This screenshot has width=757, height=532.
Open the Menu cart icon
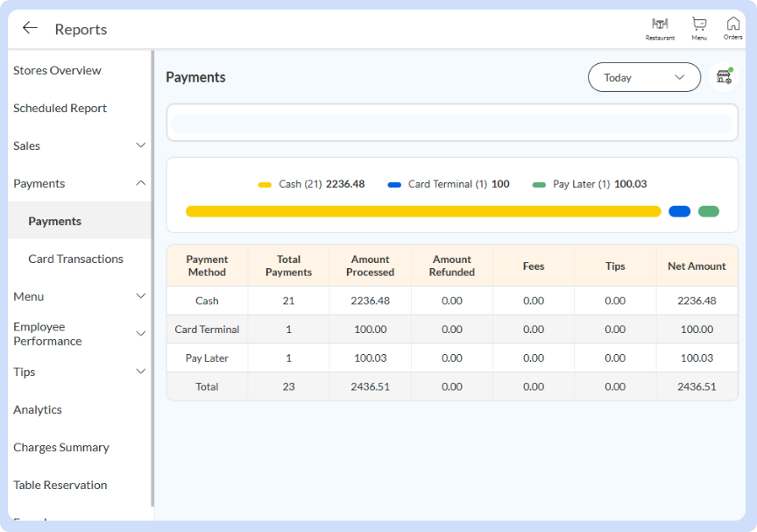(x=698, y=28)
